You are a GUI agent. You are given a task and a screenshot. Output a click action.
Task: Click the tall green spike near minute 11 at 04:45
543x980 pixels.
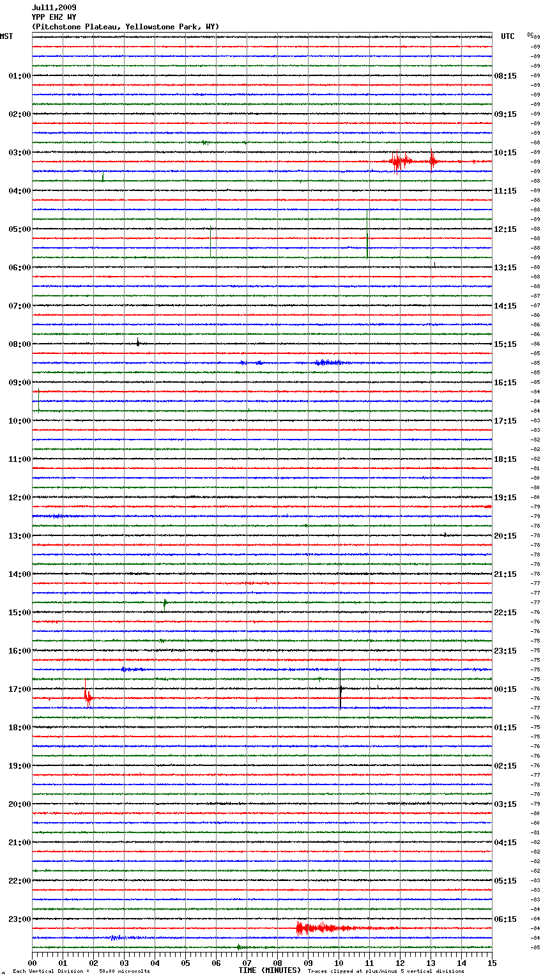point(367,234)
